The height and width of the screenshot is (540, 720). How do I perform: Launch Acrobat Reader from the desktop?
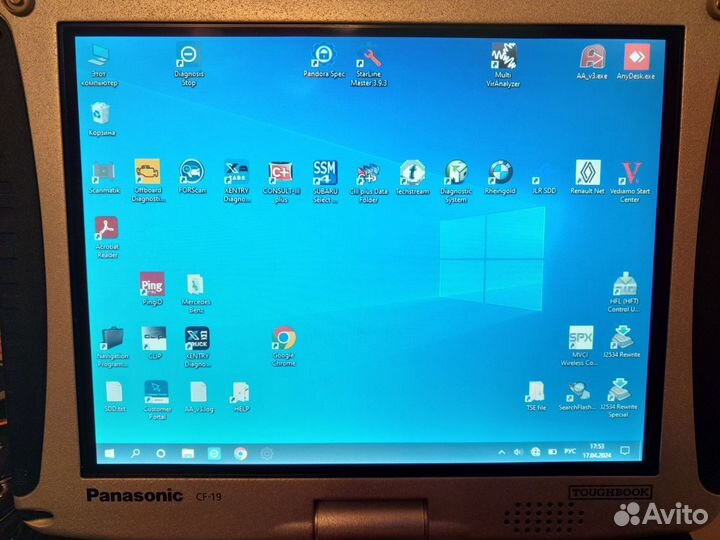point(107,237)
